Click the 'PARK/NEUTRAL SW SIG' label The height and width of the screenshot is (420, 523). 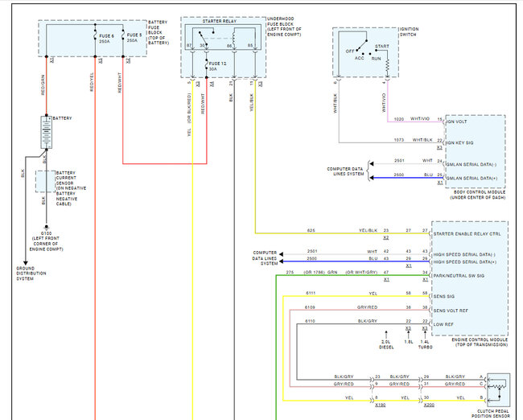tap(459, 276)
